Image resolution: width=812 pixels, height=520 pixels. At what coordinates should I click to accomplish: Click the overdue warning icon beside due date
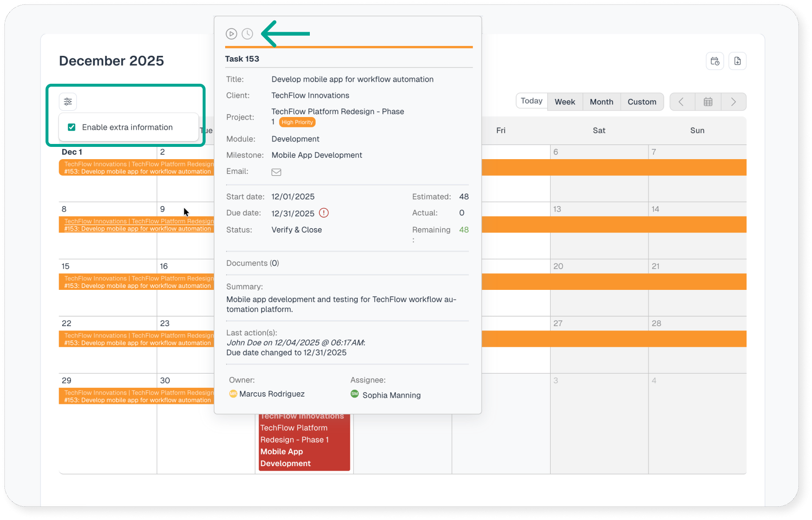(x=324, y=213)
